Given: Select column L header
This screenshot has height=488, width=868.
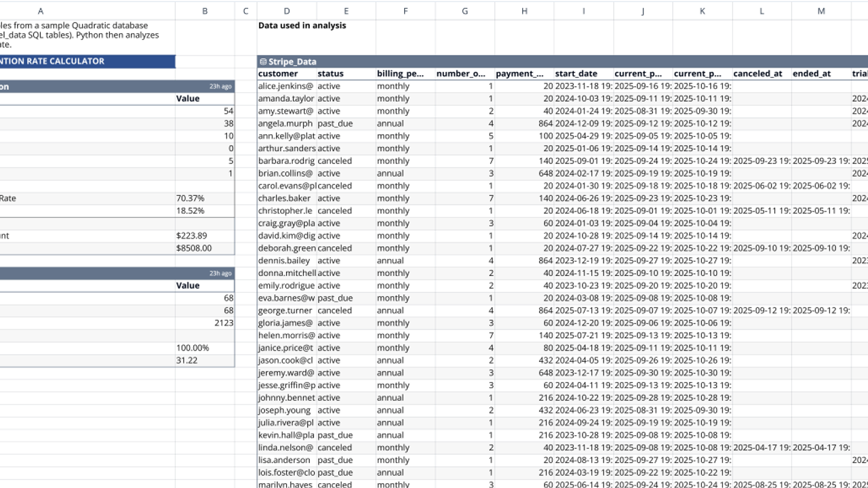Looking at the screenshot, I should [x=762, y=11].
